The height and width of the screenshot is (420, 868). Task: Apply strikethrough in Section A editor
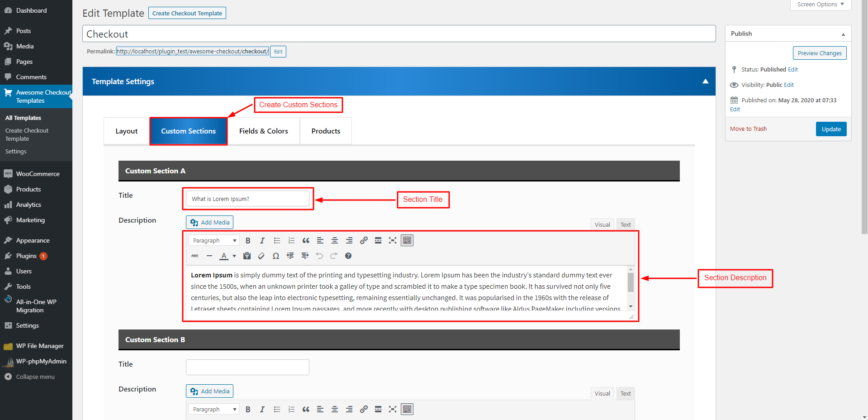pos(195,256)
